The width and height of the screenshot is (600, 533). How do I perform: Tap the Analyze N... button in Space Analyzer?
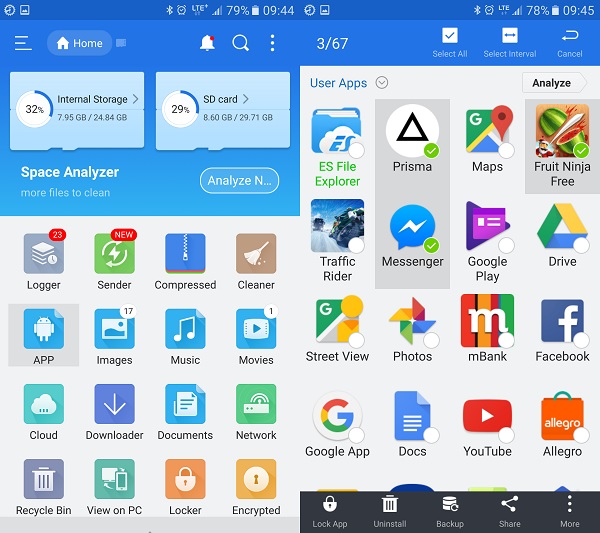[239, 180]
